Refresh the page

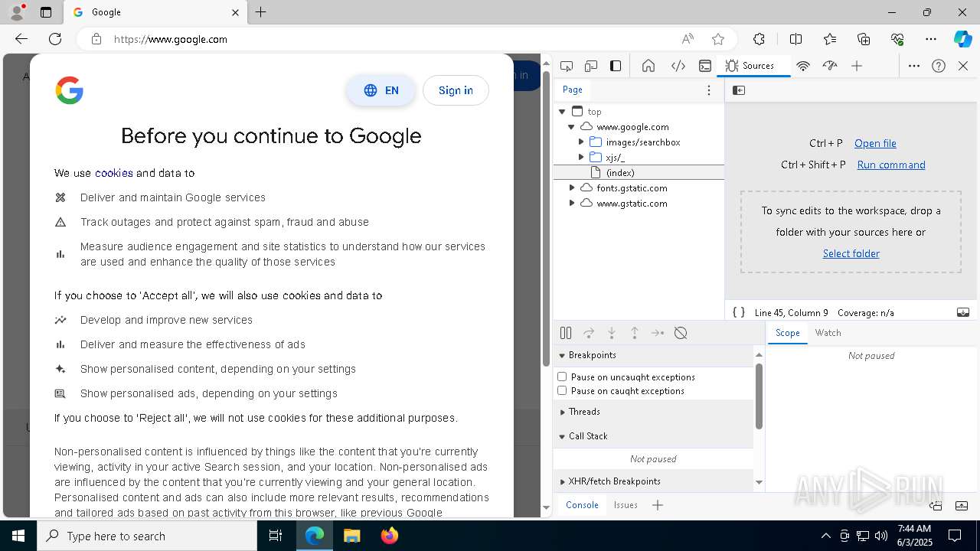pyautogui.click(x=55, y=39)
